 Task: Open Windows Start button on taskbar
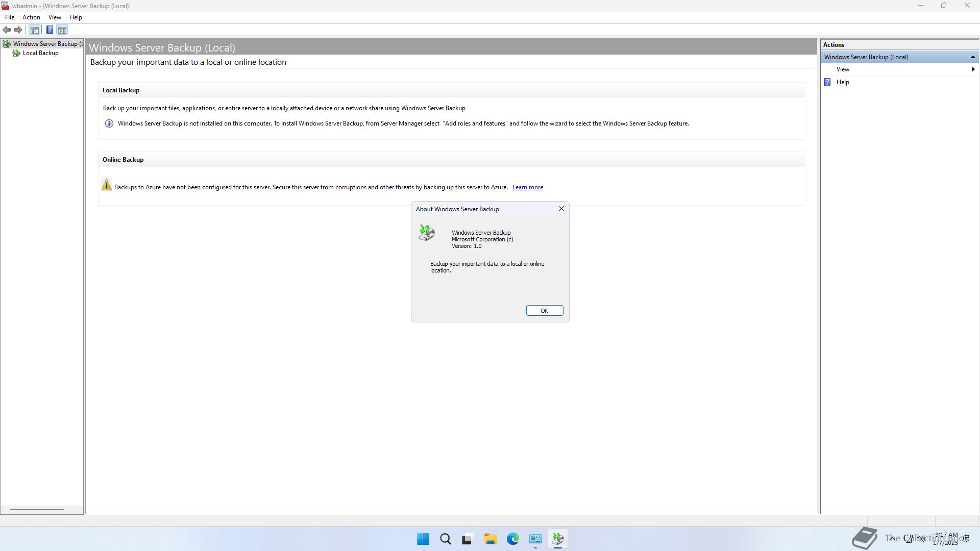423,539
